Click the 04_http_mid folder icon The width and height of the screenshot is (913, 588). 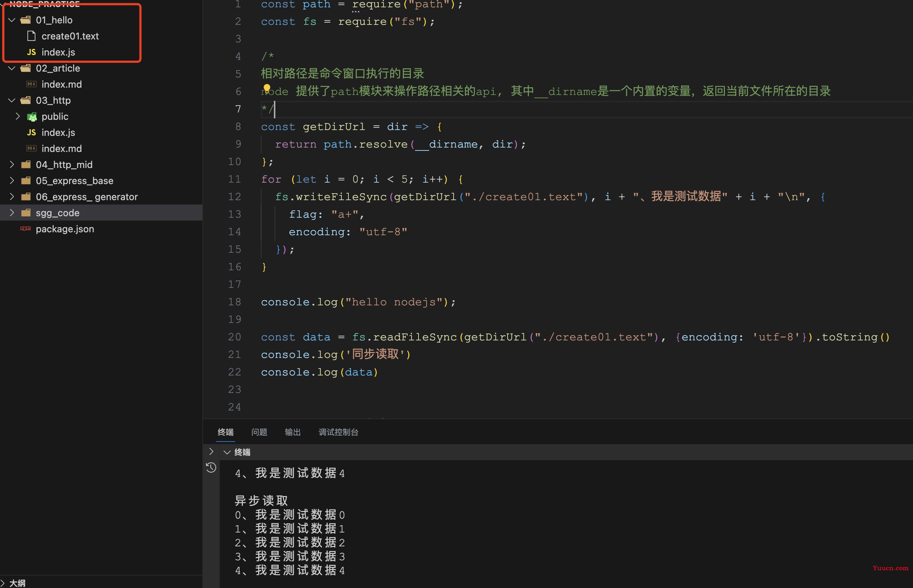[x=26, y=165]
